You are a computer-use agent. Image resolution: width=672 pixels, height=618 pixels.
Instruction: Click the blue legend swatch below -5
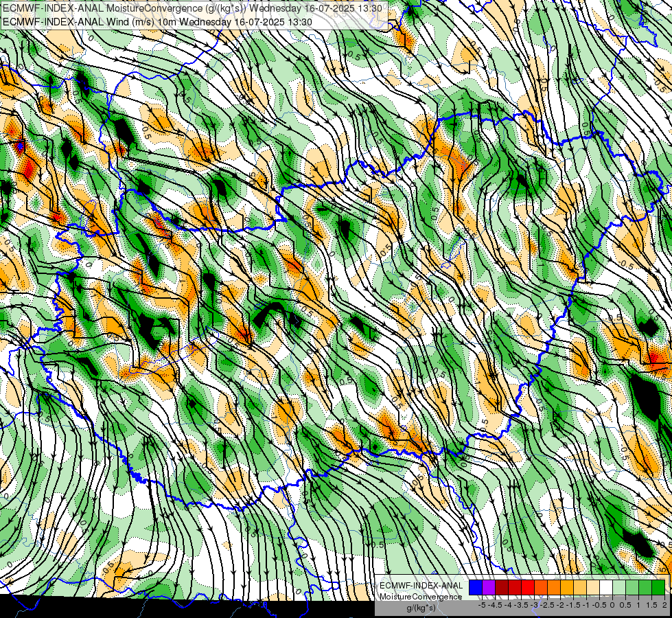(476, 588)
